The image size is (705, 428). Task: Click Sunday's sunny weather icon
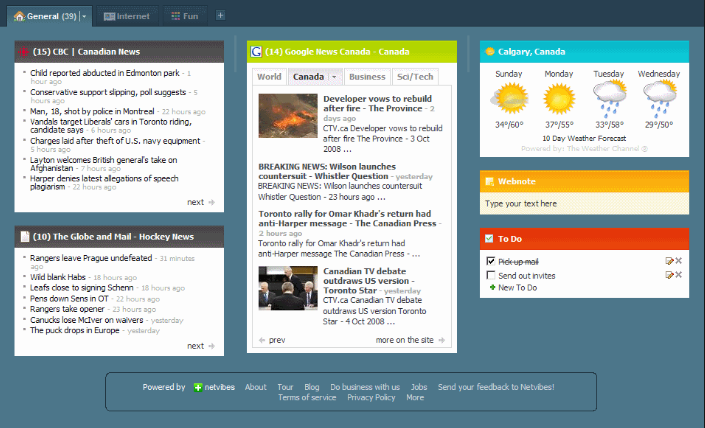509,98
